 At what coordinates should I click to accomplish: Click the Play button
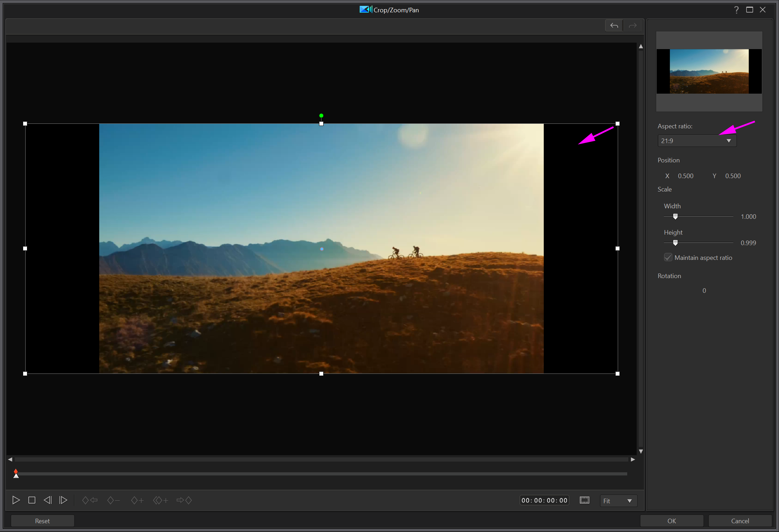pyautogui.click(x=16, y=500)
